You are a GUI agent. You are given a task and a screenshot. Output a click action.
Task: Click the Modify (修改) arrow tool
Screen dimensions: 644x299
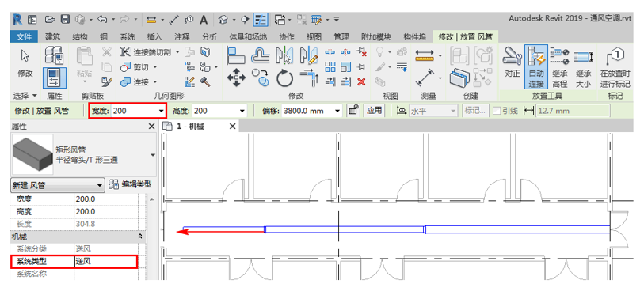coord(25,63)
